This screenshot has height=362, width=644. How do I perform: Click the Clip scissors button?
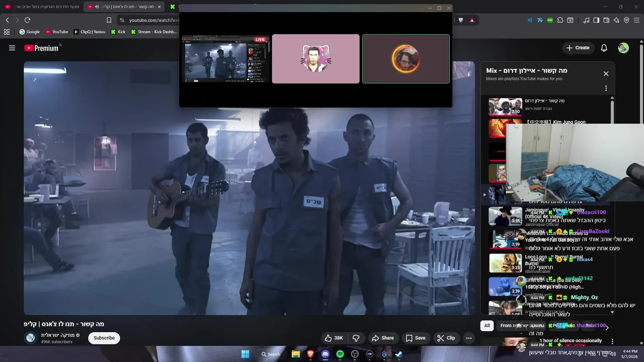446,338
